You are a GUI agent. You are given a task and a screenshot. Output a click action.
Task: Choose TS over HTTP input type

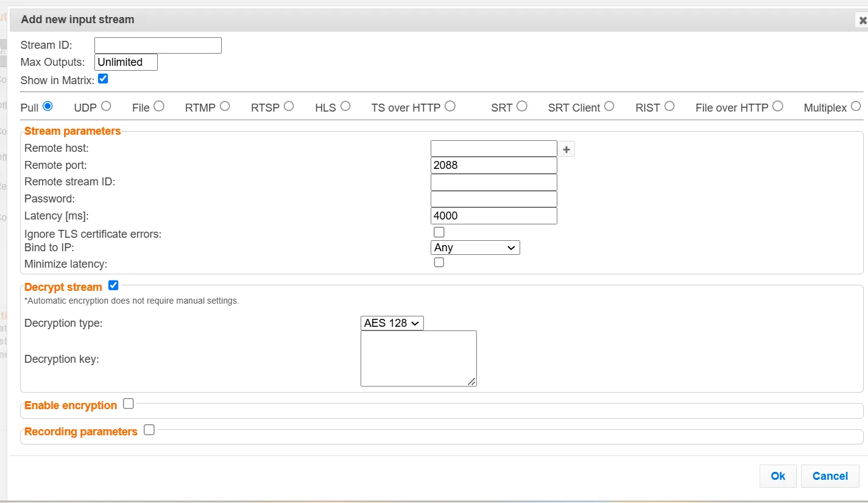(450, 106)
